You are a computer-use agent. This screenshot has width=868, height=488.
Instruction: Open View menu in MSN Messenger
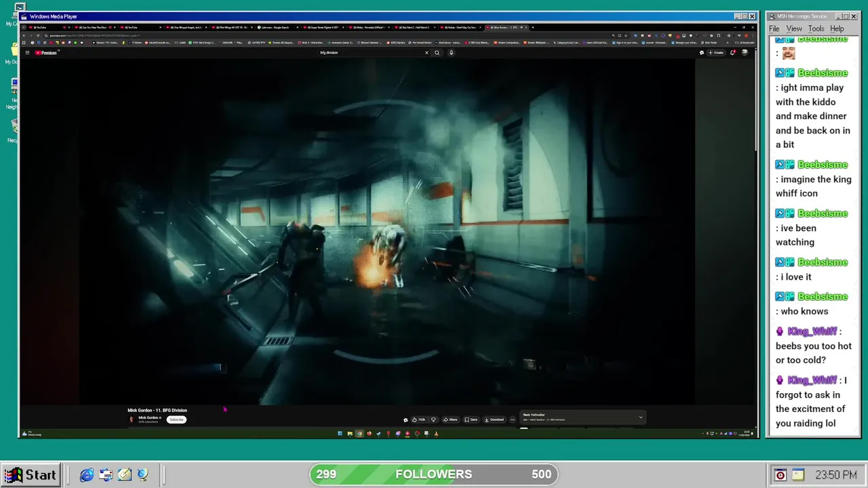794,28
